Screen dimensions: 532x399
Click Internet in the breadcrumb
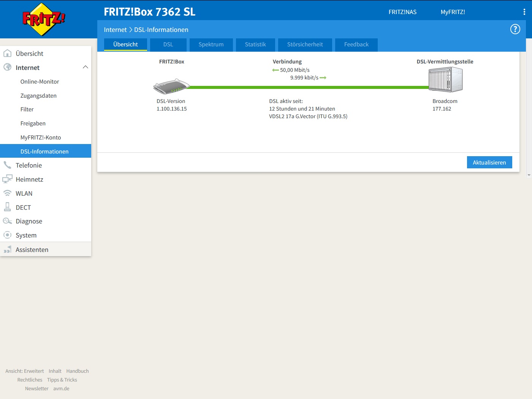115,30
